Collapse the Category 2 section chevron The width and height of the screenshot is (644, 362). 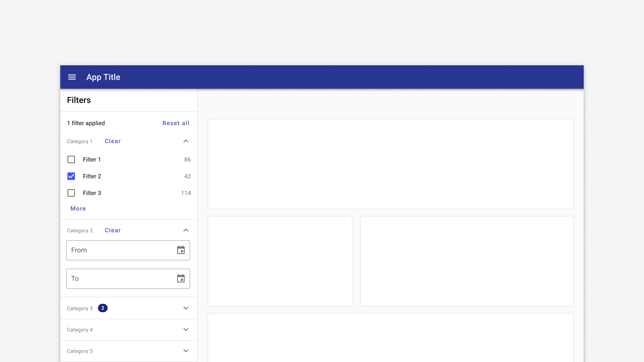186,230
